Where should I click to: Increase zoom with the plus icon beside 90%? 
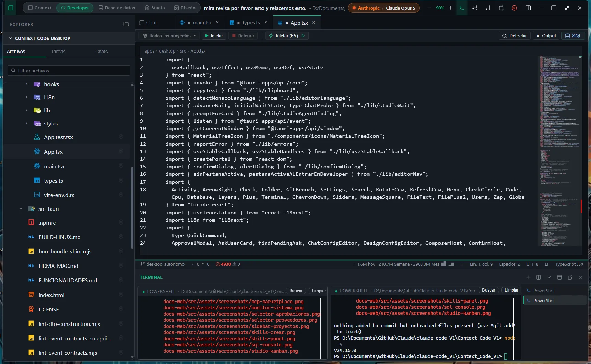point(450,8)
